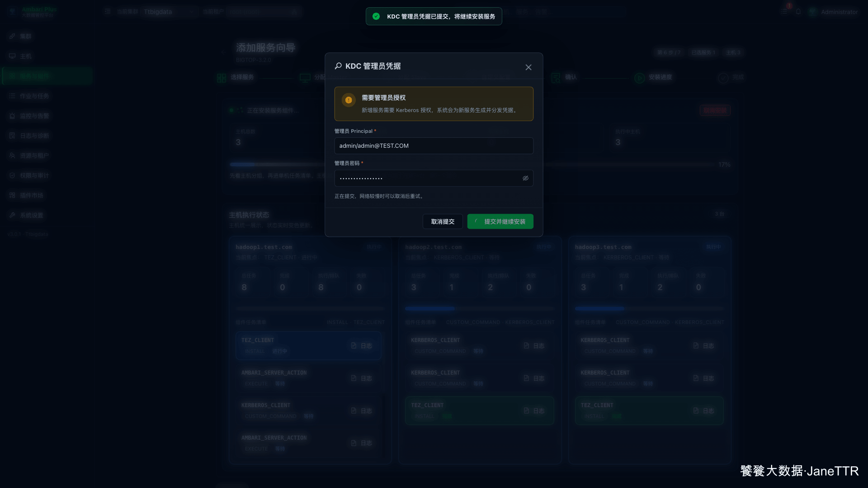Click the red cancel install button
The height and width of the screenshot is (488, 868).
(715, 110)
